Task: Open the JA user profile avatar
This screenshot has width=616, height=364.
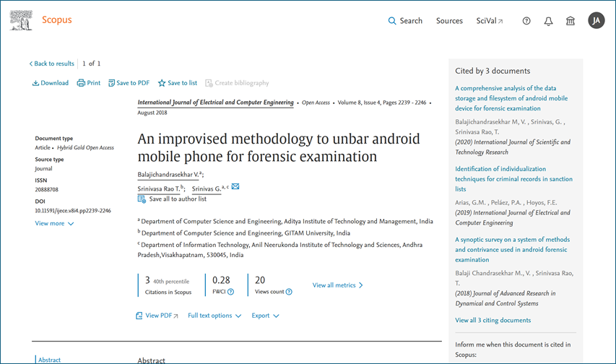Action: pos(596,21)
